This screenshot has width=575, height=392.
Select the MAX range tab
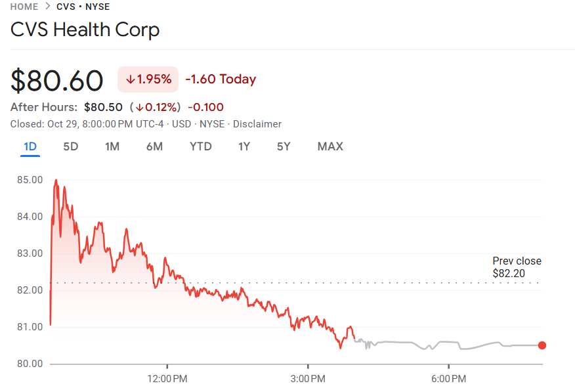(330, 146)
